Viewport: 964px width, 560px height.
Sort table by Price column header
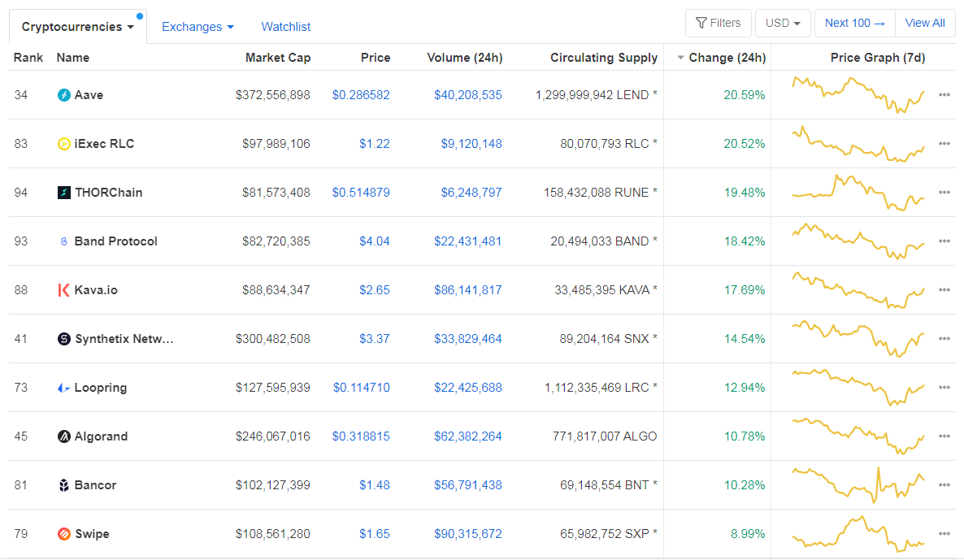375,58
